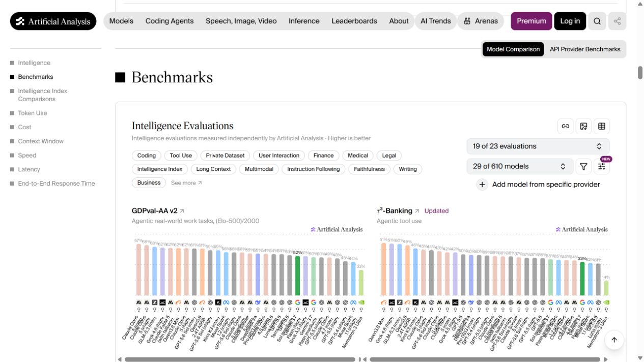Click the Updated badge next to τ³-Banking
This screenshot has width=644, height=362.
436,211
